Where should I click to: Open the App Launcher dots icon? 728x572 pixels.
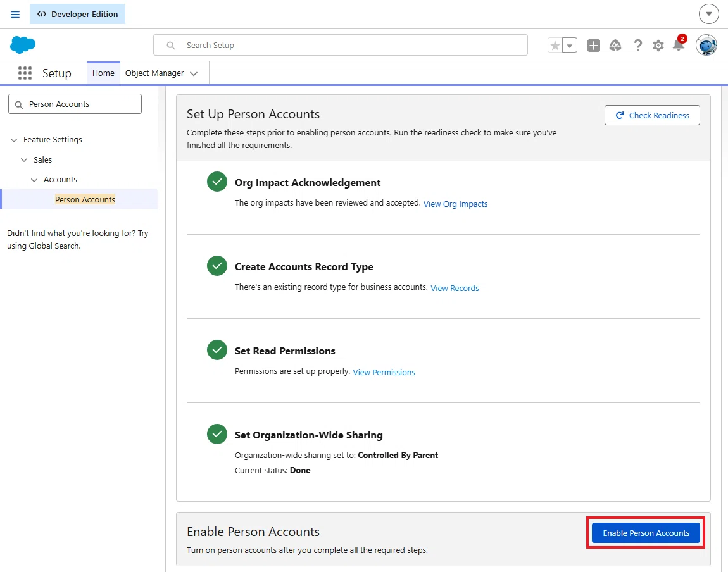tap(25, 73)
